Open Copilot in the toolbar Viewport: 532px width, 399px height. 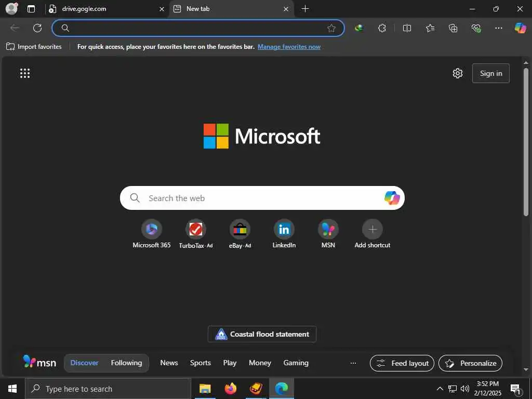tap(520, 28)
